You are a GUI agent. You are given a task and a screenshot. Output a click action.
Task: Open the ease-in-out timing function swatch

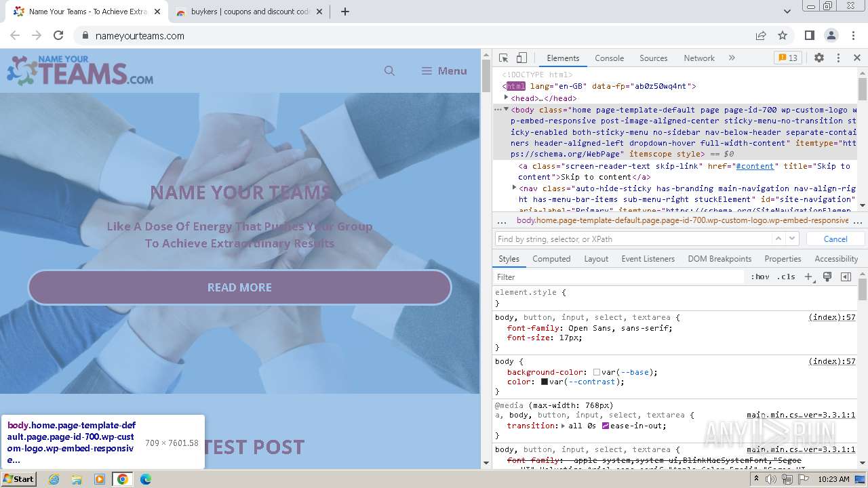[605, 426]
